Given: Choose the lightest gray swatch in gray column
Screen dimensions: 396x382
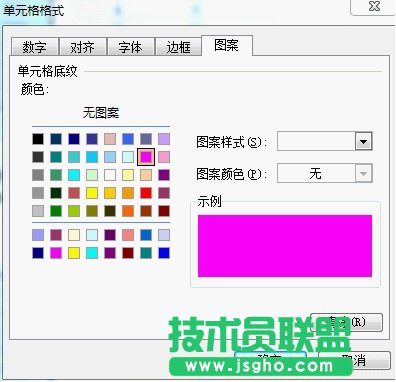Looking at the screenshot, I should (x=38, y=211).
